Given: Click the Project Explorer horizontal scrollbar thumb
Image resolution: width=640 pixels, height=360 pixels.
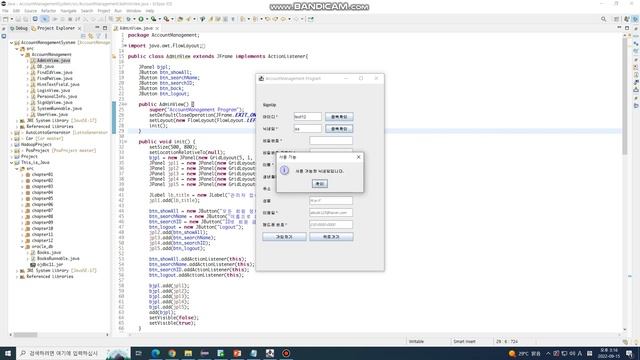Looking at the screenshot, I should [25, 335].
